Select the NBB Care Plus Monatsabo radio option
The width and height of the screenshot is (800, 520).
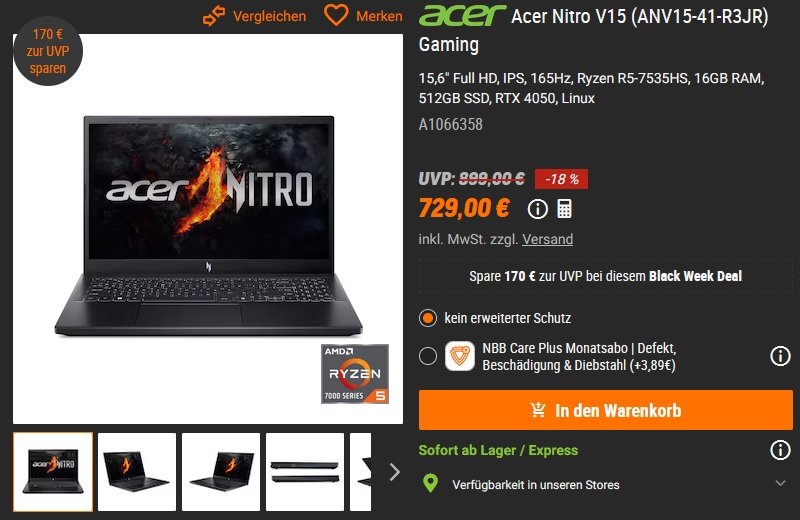[x=428, y=356]
